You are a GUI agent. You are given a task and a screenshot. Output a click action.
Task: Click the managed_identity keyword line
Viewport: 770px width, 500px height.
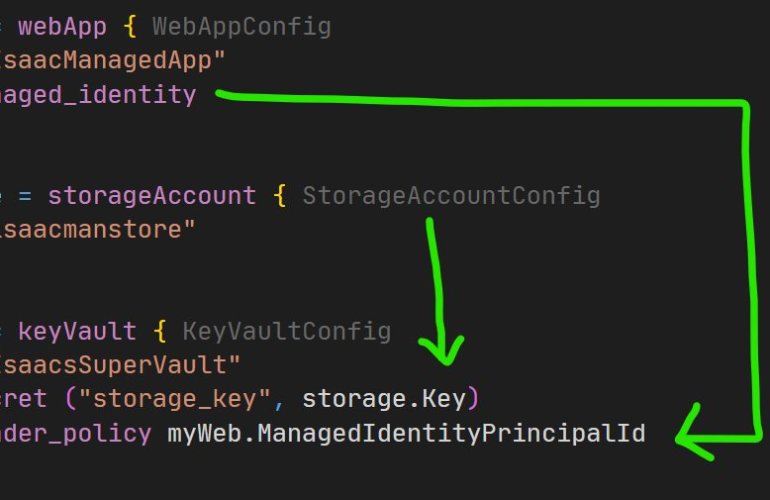98,95
